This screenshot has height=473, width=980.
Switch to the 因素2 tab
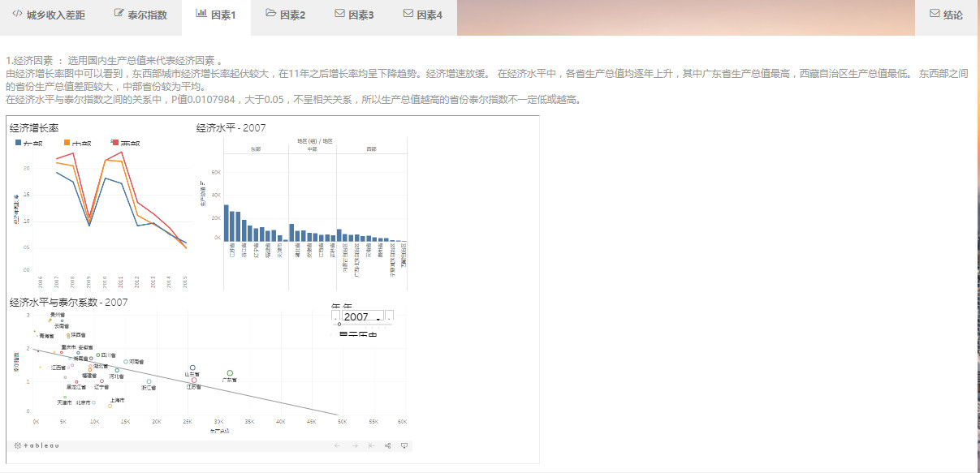coord(285,15)
